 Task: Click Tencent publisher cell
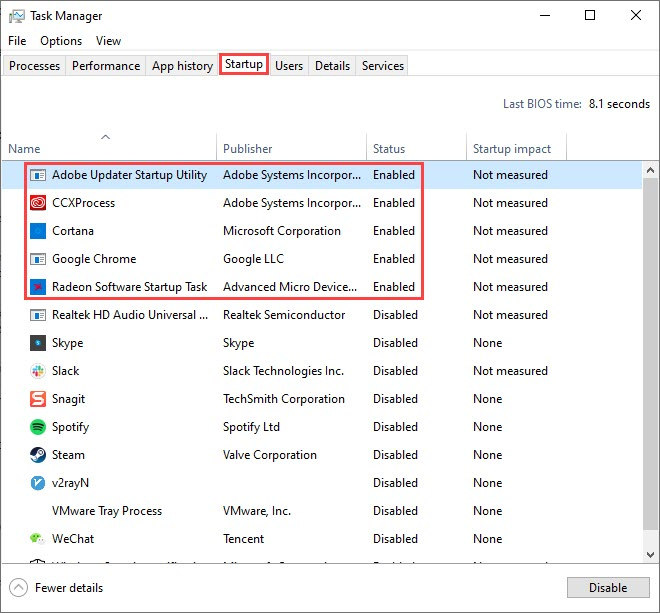tap(243, 539)
